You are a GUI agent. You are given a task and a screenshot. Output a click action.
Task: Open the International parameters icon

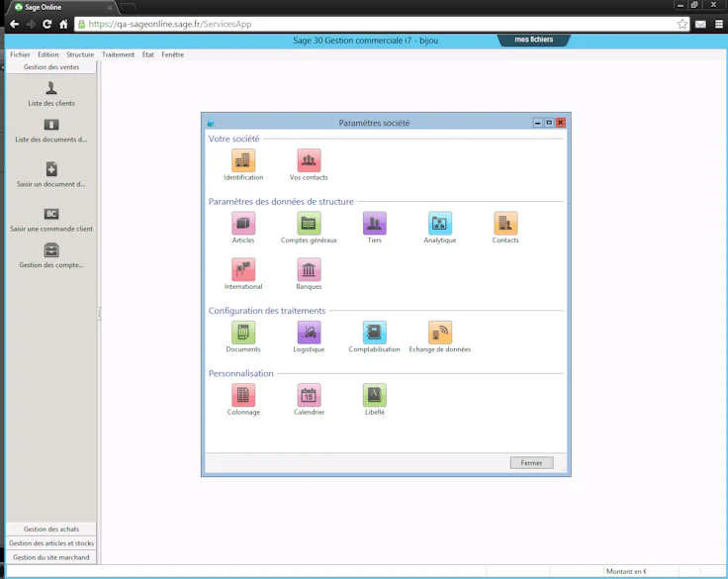[243, 270]
